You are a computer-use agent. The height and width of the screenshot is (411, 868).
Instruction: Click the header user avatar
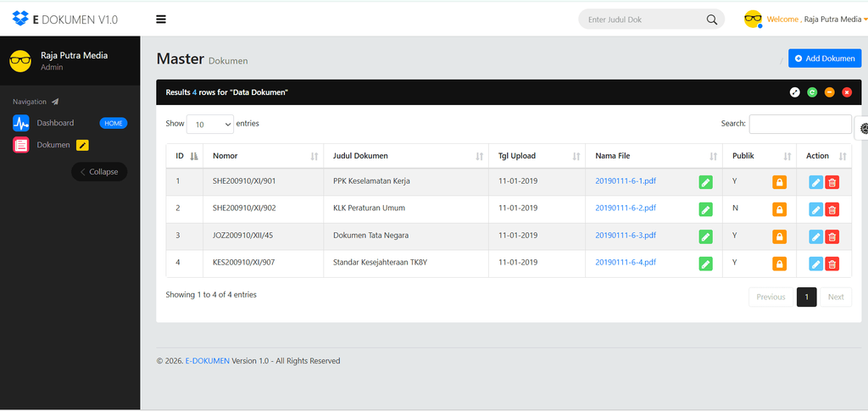753,19
